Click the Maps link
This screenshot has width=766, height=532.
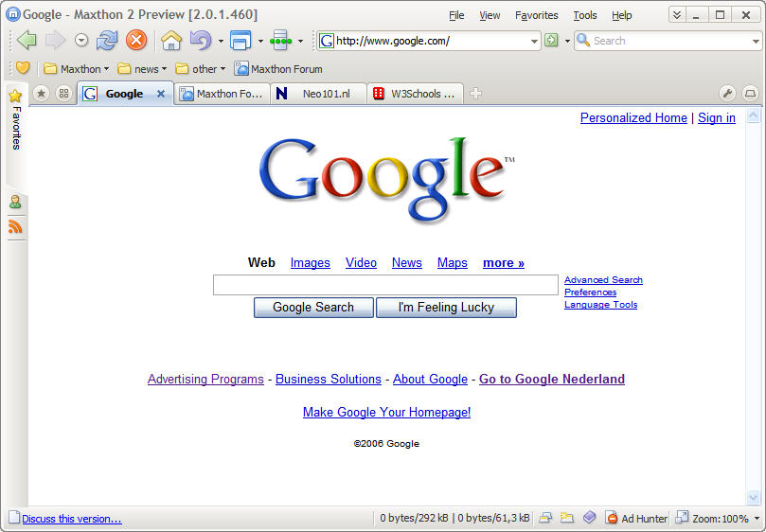pos(453,263)
